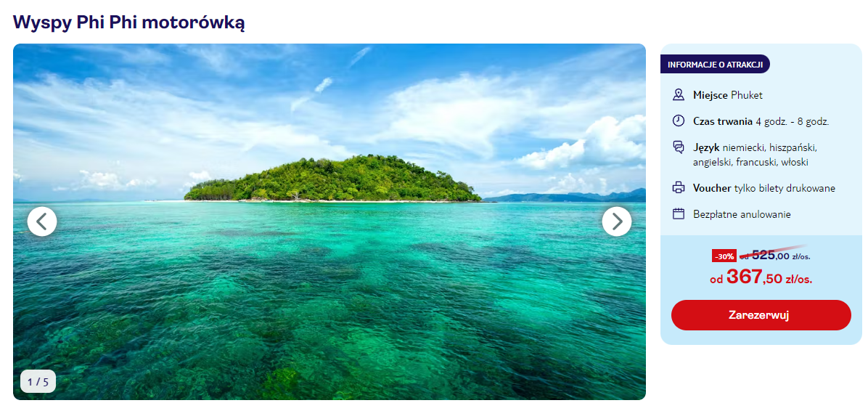
Task: Go to previous photo with left arrow
Action: tap(42, 221)
